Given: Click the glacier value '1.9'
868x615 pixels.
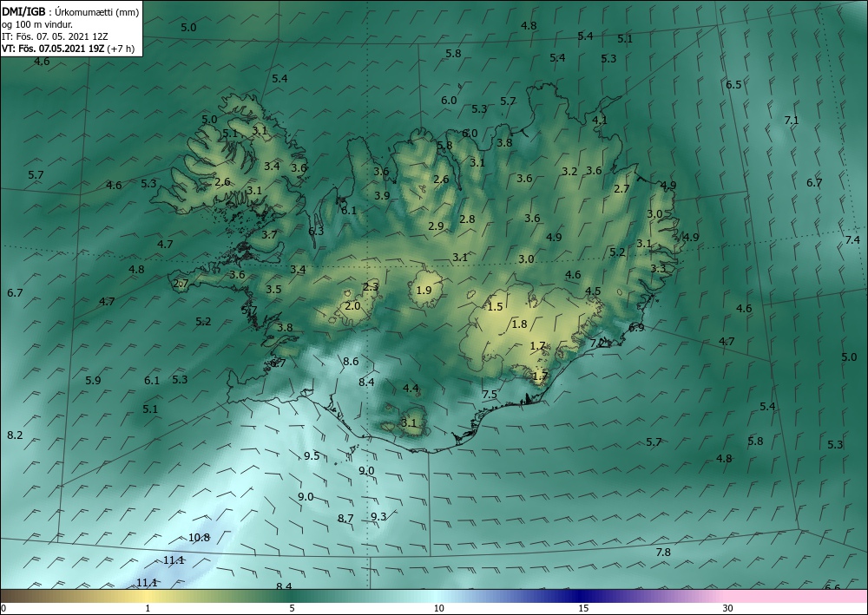Looking at the screenshot, I should tap(424, 290).
